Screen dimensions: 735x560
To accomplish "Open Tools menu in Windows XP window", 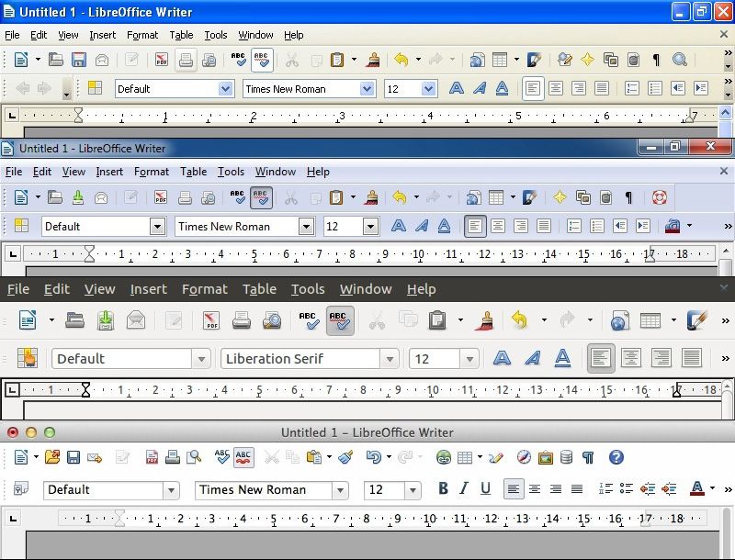I will [216, 35].
